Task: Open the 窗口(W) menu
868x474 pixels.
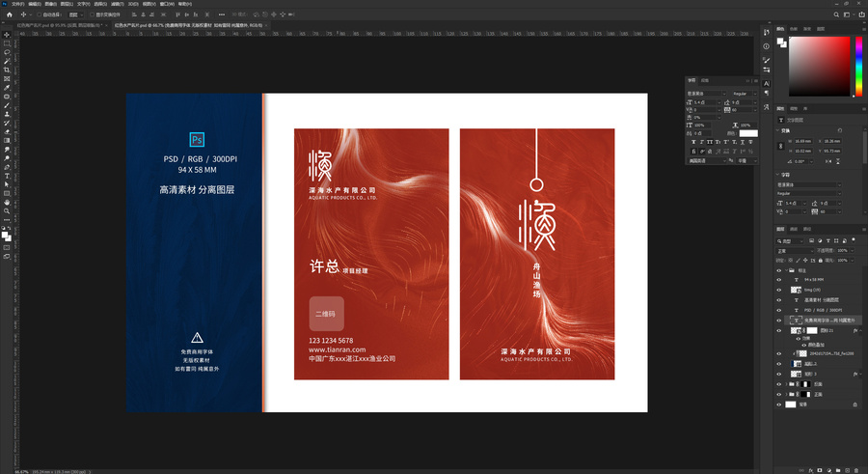Action: [x=167, y=4]
